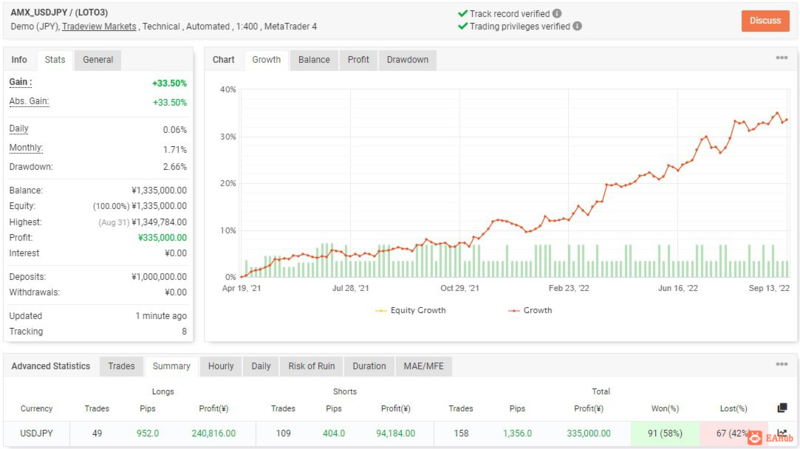Follow the Tradeview Markets link
The height and width of the screenshot is (449, 800).
coord(99,27)
